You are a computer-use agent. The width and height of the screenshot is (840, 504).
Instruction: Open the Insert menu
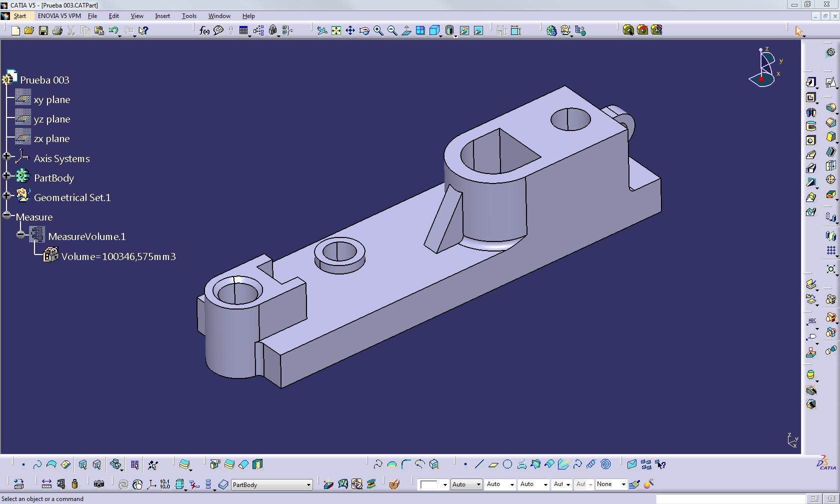(x=162, y=16)
